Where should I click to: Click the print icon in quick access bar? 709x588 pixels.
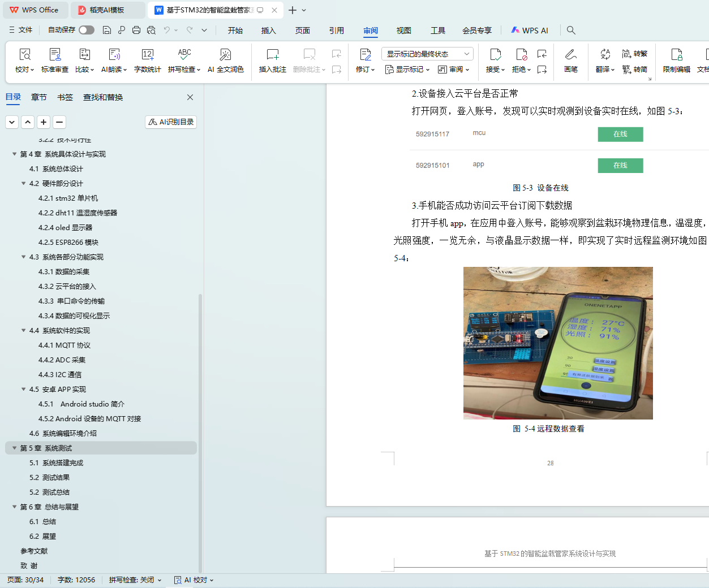[136, 30]
